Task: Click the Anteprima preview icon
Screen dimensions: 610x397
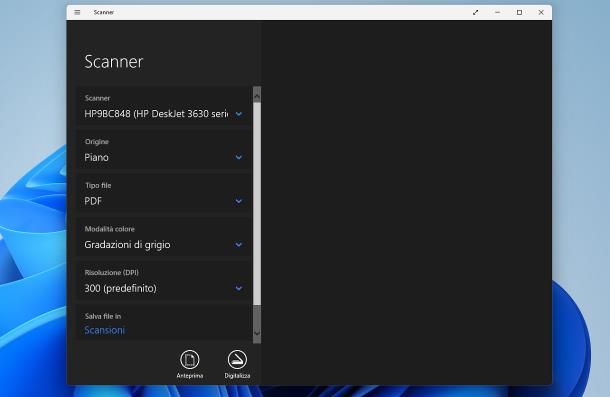Action: [x=190, y=360]
